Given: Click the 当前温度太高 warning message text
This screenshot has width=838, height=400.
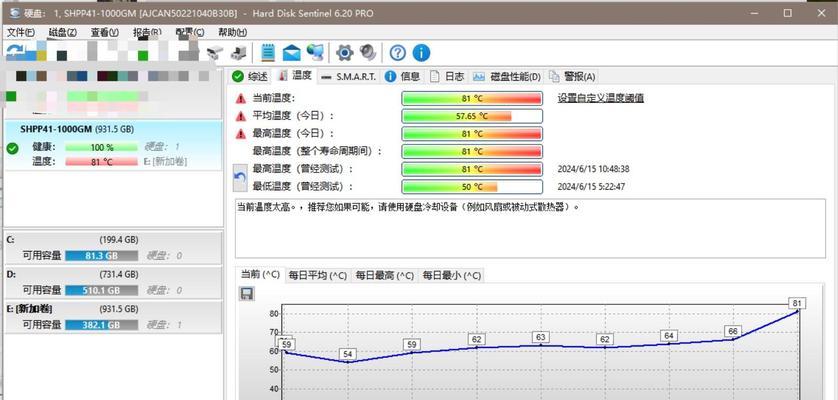Looking at the screenshot, I should [408, 206].
